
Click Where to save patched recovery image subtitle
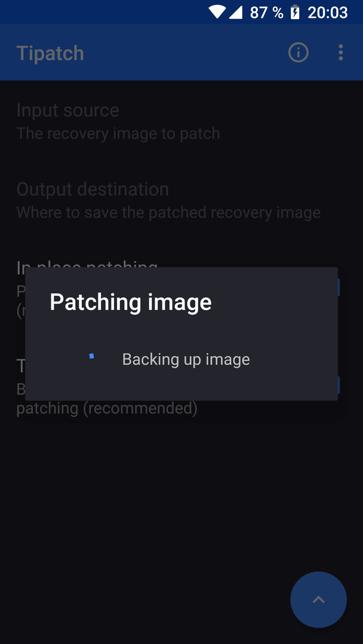(x=168, y=212)
